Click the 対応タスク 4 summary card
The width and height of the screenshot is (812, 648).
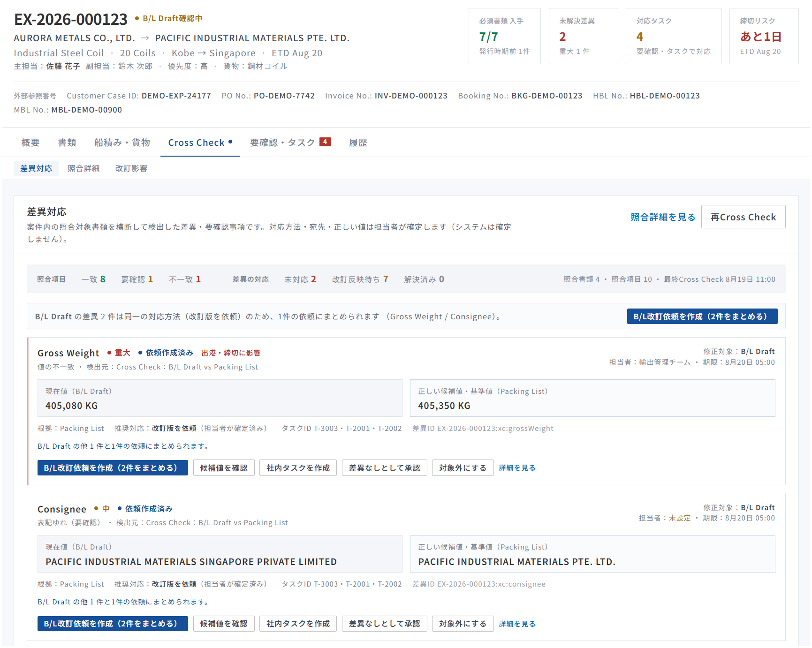tap(673, 36)
